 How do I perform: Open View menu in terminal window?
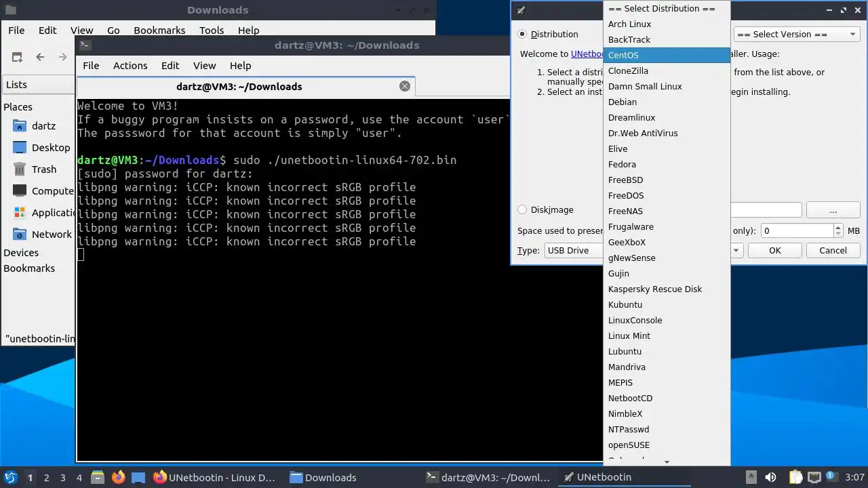[x=204, y=66]
